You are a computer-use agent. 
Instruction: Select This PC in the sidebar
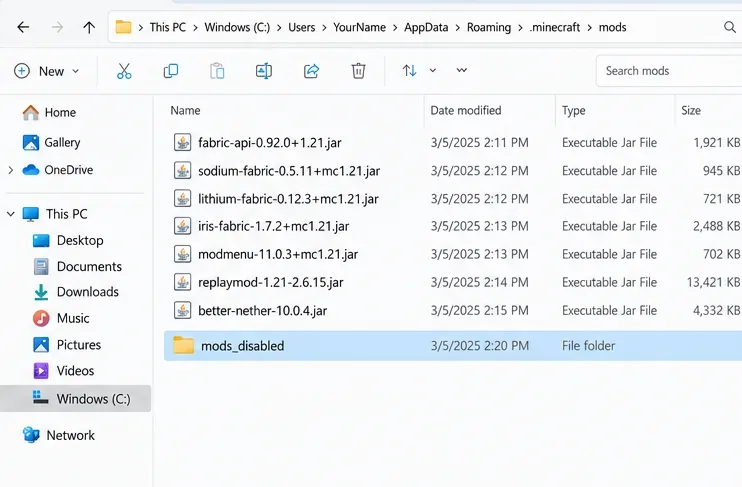point(55,214)
